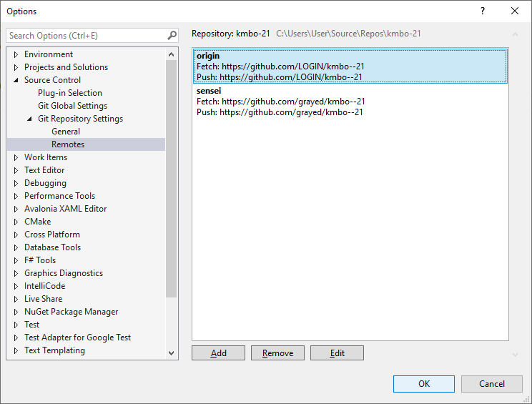Click the Edit remote button

tap(337, 353)
